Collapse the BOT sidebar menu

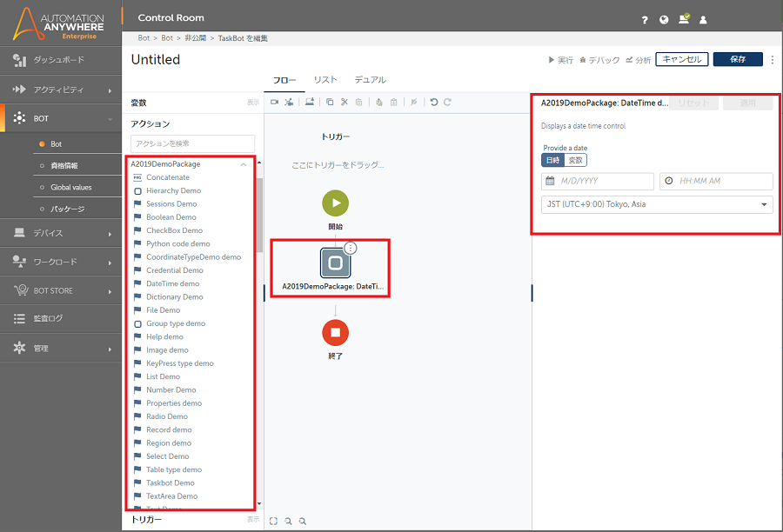pyautogui.click(x=61, y=118)
